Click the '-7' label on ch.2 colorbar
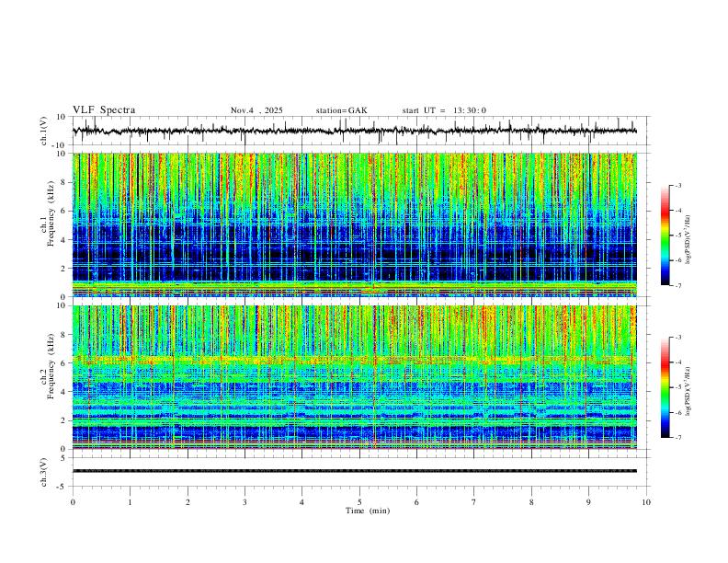728x563 pixels. click(677, 438)
